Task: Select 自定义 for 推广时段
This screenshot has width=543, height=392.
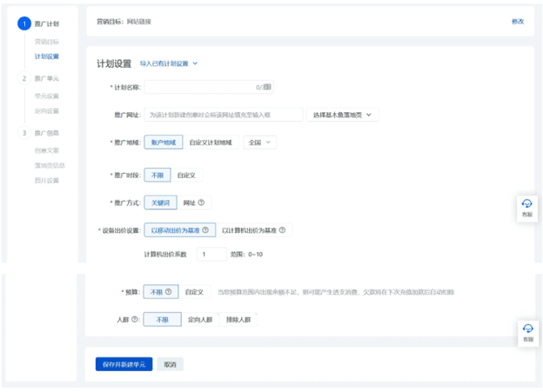Action: 186,175
